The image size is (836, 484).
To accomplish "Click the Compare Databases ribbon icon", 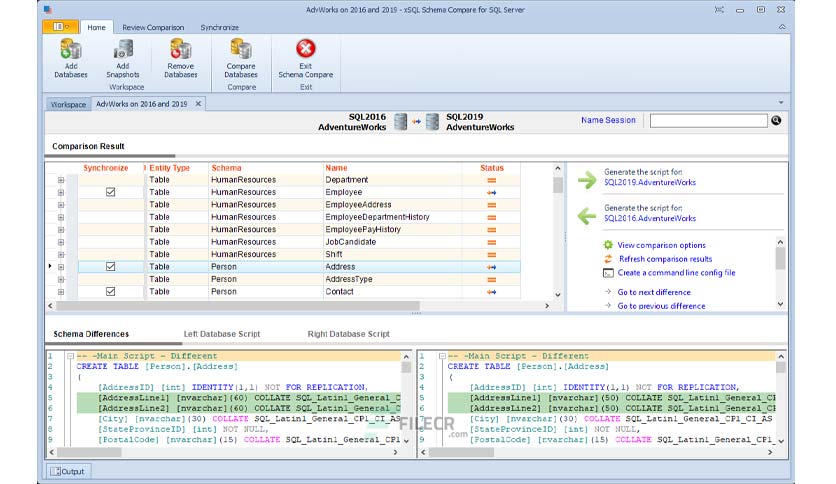I will tap(240, 49).
